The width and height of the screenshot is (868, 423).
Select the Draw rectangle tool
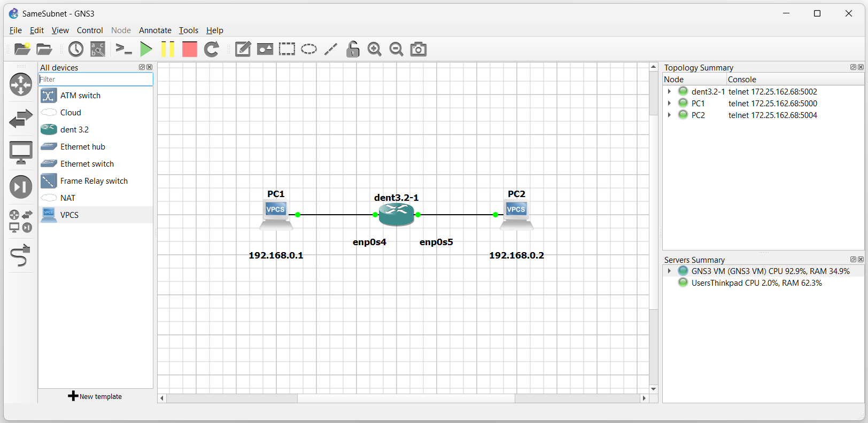coord(287,49)
